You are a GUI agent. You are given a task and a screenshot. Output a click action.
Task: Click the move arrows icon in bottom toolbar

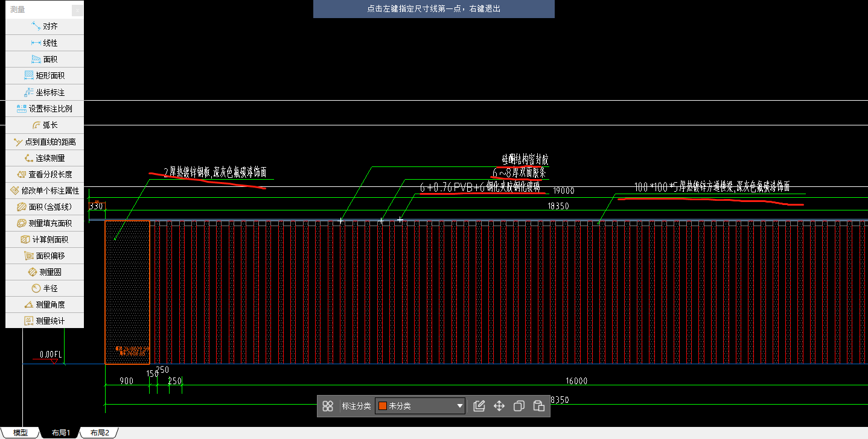(499, 406)
